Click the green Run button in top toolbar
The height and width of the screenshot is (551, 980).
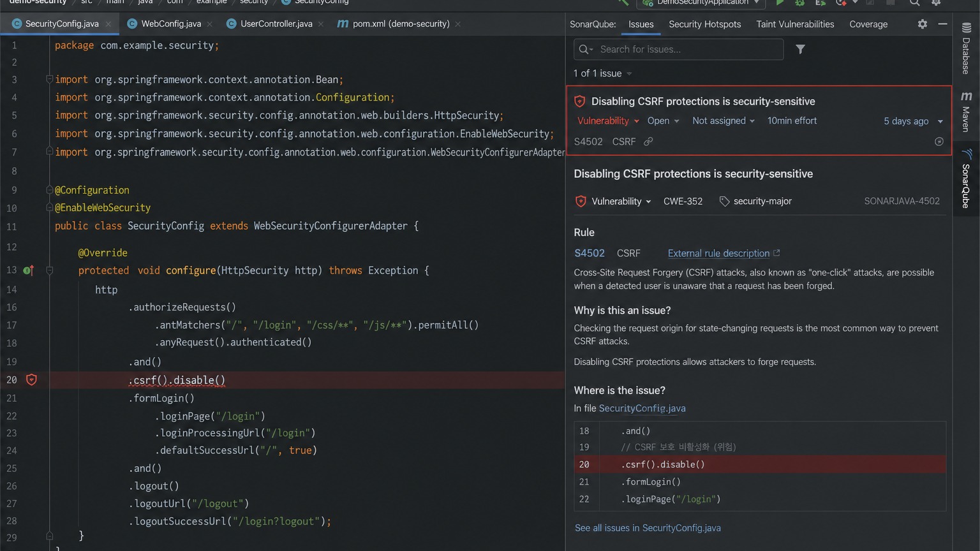(780, 3)
